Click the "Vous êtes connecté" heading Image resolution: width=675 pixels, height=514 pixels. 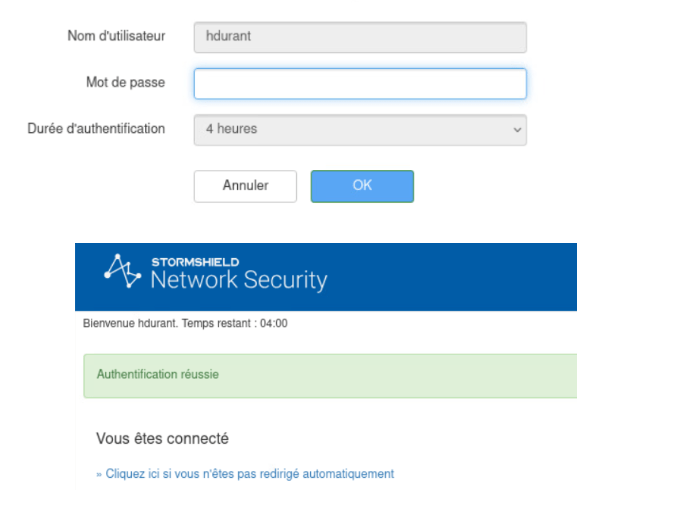(162, 438)
